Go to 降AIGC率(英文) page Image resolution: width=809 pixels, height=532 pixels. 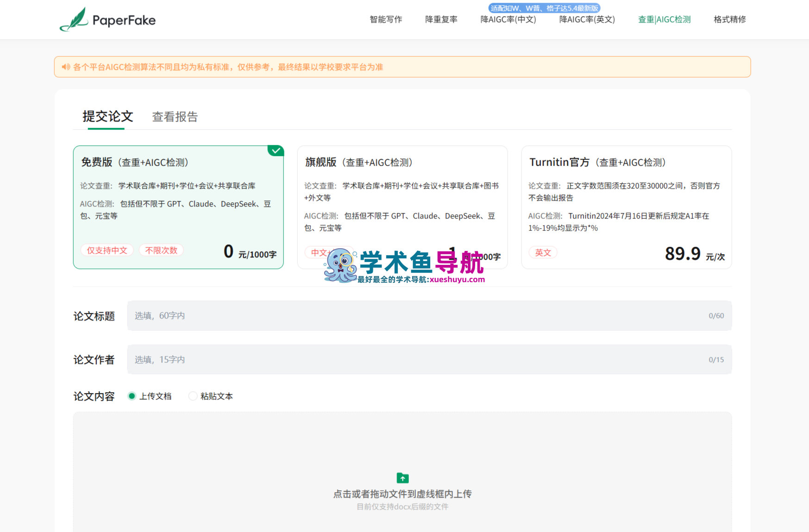pos(587,19)
